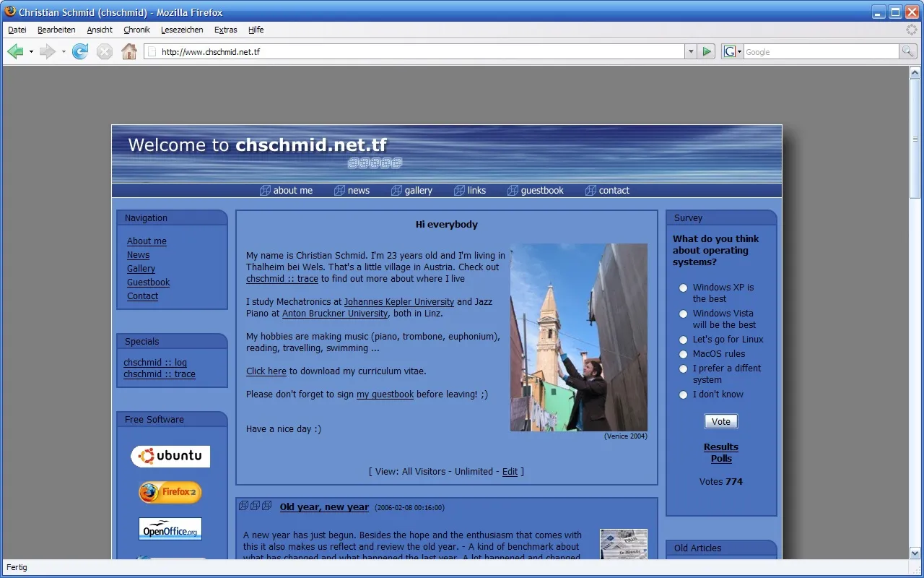The image size is (924, 578).
Task: Open the back button history dropdown
Action: tap(31, 52)
